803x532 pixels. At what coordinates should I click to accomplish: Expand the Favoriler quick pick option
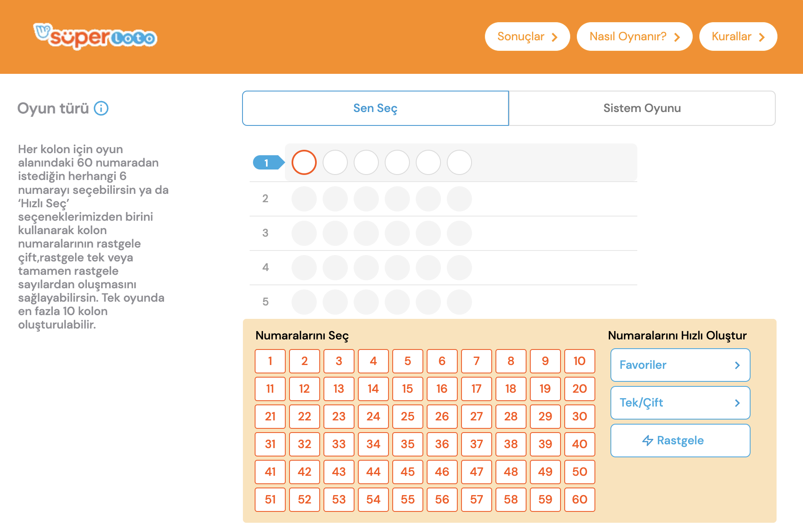coord(680,365)
